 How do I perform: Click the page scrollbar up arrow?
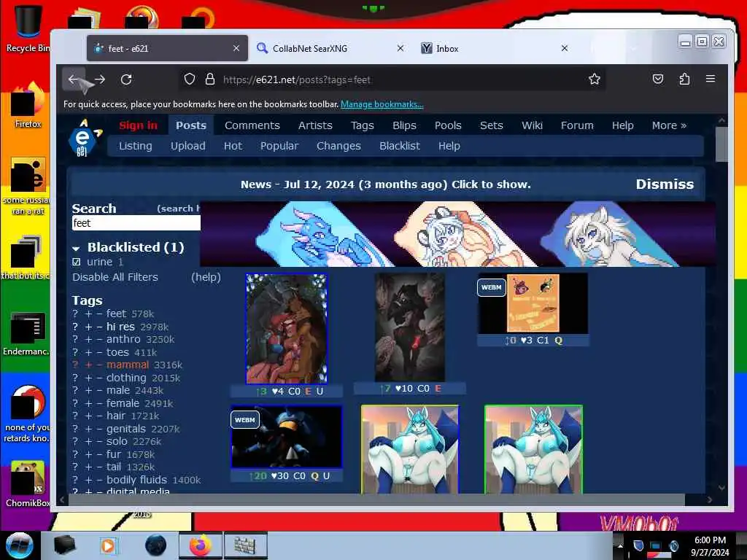coord(721,120)
